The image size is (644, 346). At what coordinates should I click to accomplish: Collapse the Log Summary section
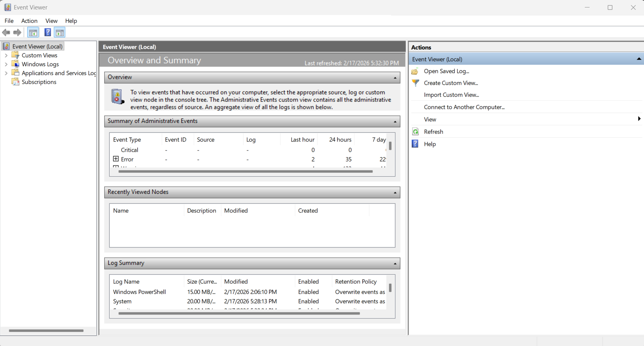coord(395,264)
